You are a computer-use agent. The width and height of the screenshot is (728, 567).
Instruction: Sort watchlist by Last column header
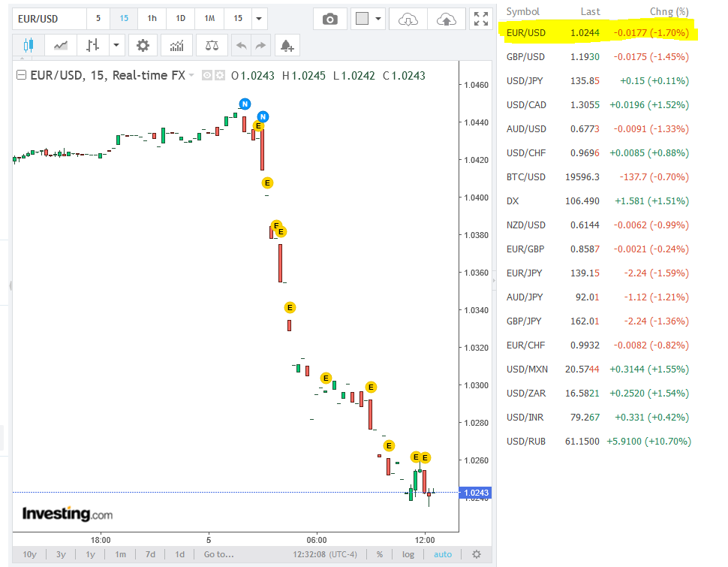(x=590, y=11)
